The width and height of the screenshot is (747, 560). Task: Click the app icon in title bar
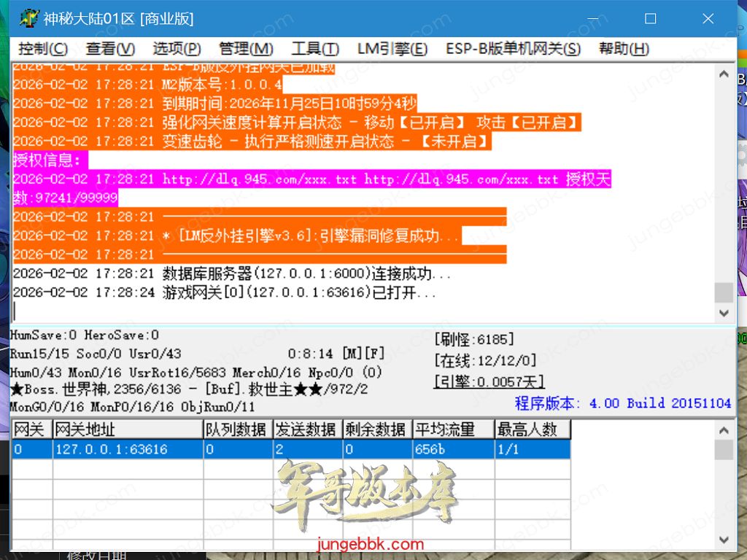28,19
